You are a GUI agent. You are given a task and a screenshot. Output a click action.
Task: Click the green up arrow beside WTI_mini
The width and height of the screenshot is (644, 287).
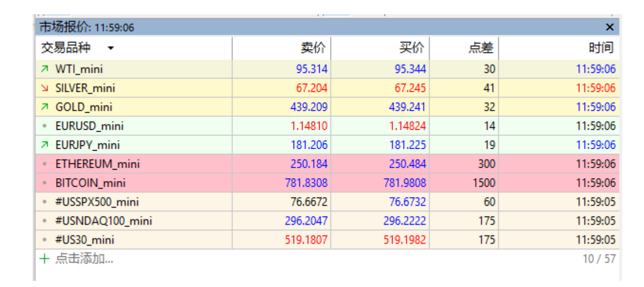point(45,69)
